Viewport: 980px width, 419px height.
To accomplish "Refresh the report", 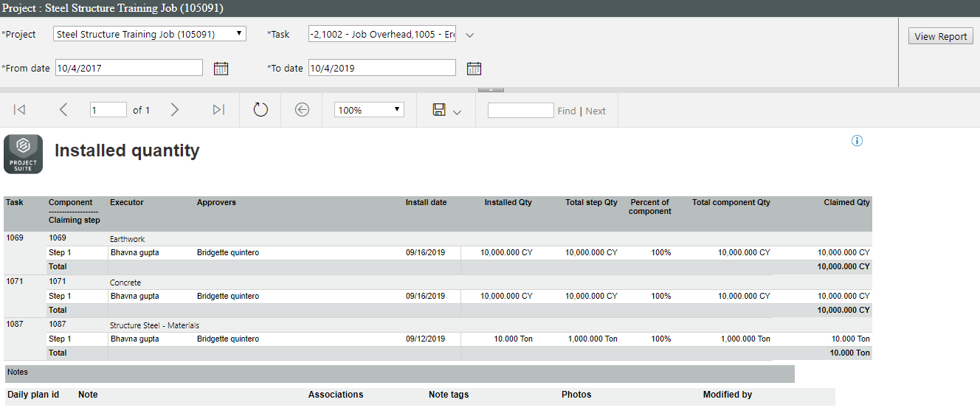I will point(260,110).
